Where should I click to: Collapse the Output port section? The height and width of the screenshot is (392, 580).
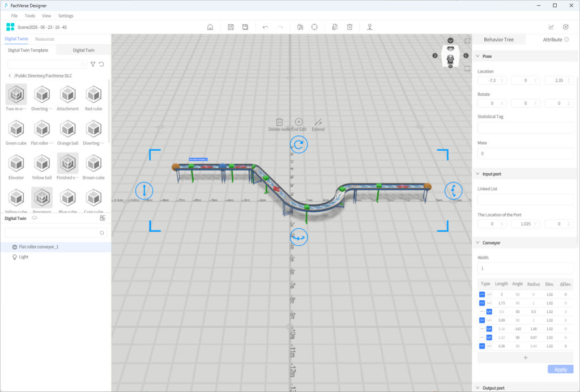pos(477,387)
